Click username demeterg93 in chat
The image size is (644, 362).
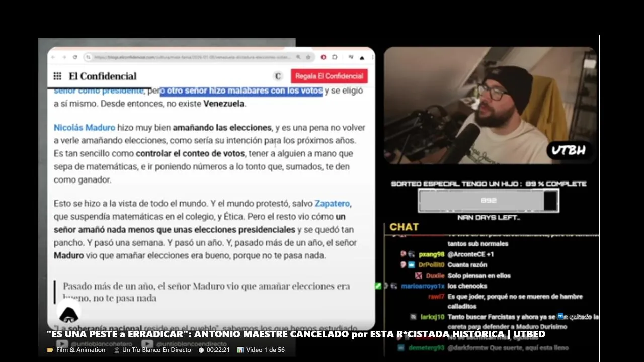point(426,348)
